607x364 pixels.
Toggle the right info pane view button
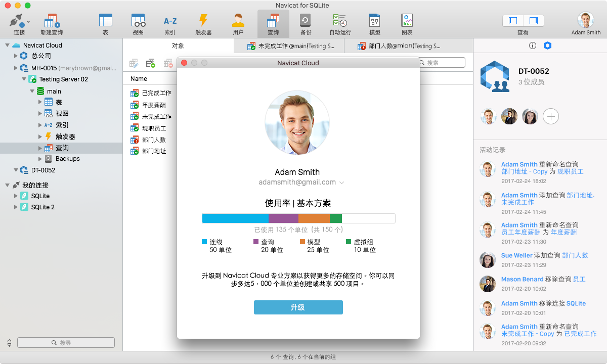pos(534,21)
